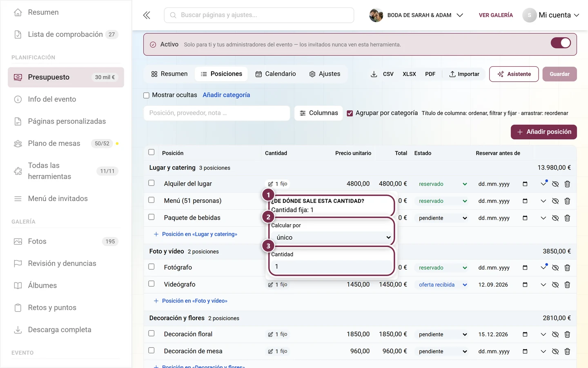Change status of Alquiler del lugar
The height and width of the screenshot is (368, 588).
pyautogui.click(x=443, y=184)
